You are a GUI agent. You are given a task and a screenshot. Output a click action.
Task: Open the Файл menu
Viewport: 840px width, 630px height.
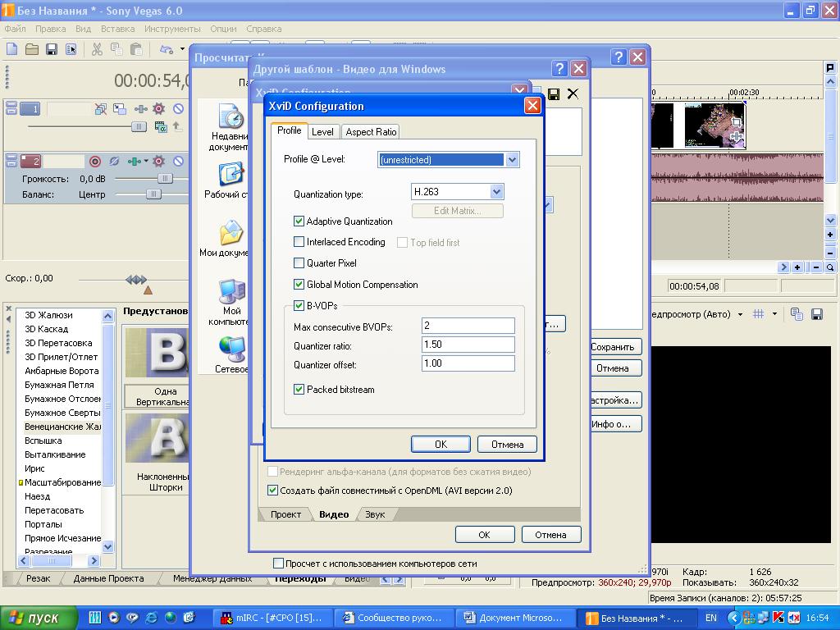point(15,29)
